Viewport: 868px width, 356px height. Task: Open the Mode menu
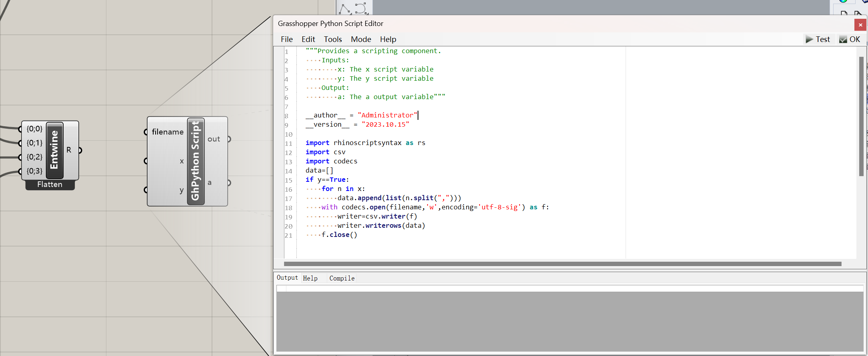361,39
